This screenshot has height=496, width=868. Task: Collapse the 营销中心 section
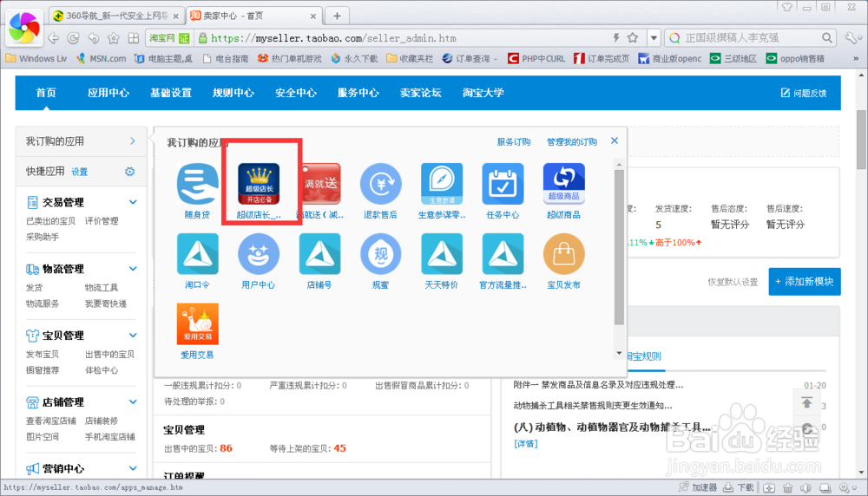click(x=133, y=468)
